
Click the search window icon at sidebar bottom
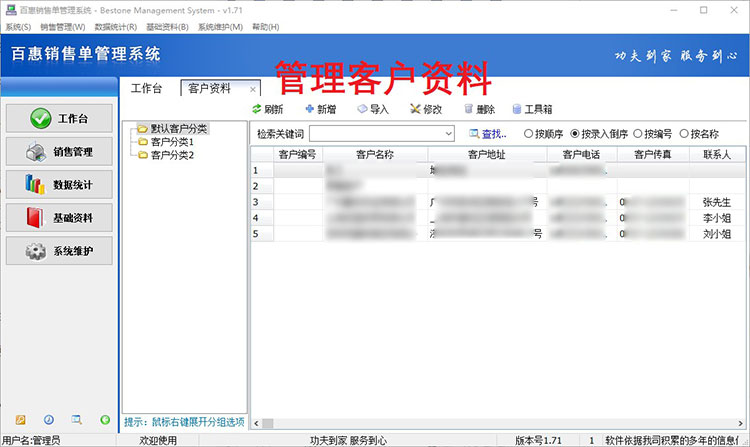[77, 420]
